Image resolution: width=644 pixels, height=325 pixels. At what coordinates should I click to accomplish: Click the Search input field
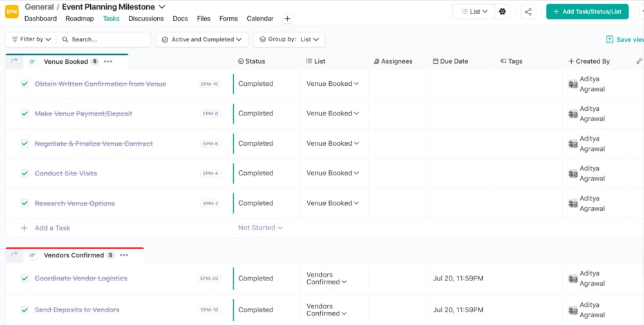tap(109, 39)
